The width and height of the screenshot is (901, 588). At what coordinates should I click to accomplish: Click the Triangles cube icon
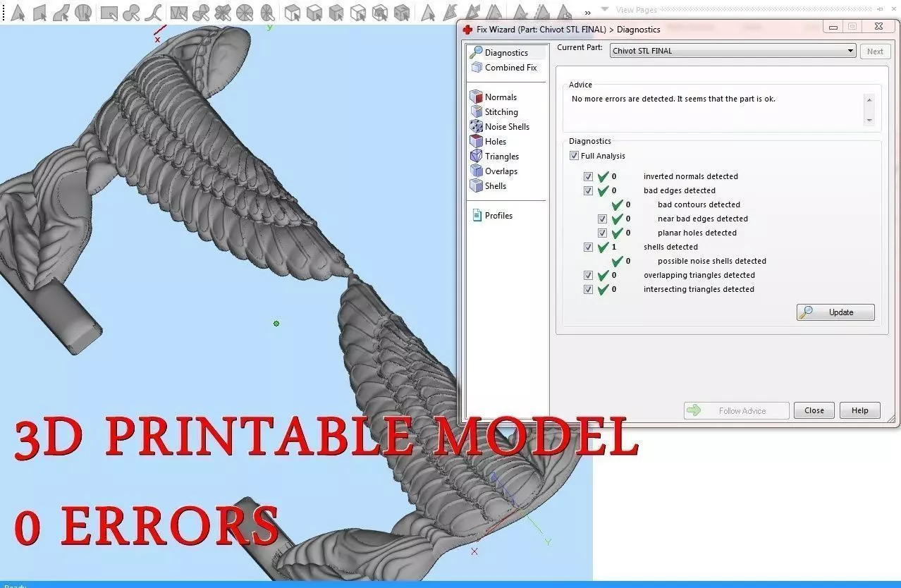pyautogui.click(x=477, y=156)
